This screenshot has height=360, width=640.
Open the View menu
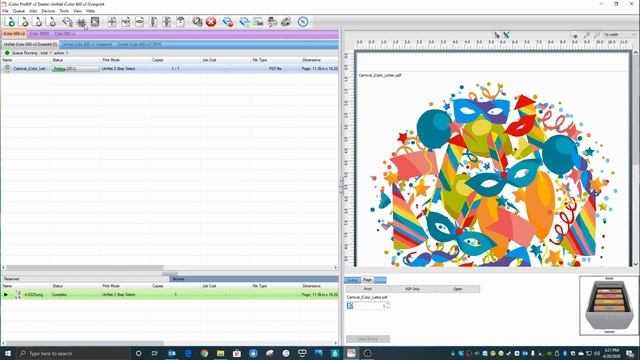pyautogui.click(x=77, y=11)
